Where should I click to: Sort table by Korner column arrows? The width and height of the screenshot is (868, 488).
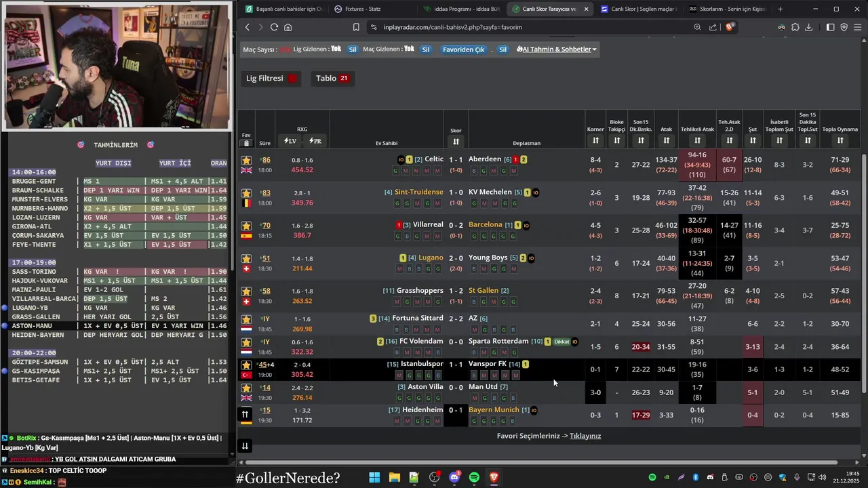click(x=595, y=140)
